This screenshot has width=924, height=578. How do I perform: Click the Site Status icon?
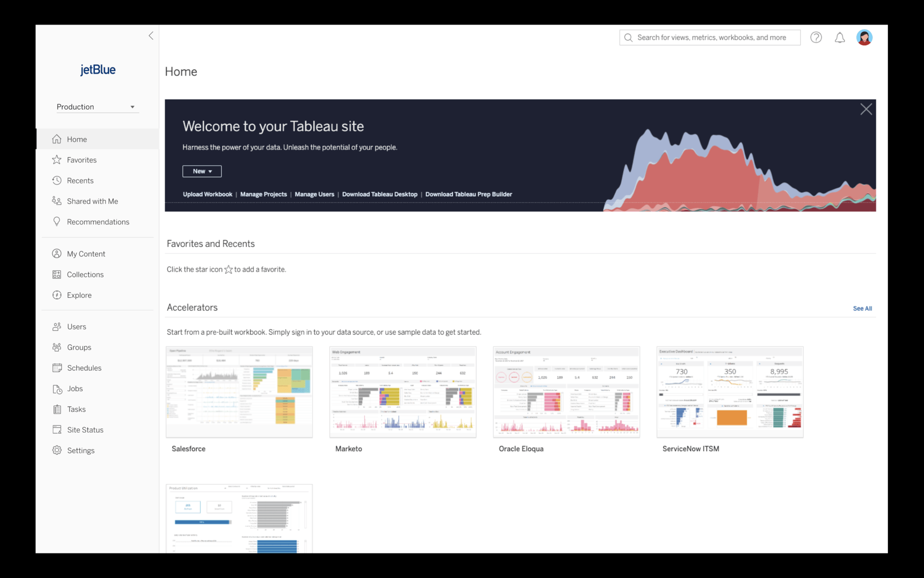pos(57,430)
